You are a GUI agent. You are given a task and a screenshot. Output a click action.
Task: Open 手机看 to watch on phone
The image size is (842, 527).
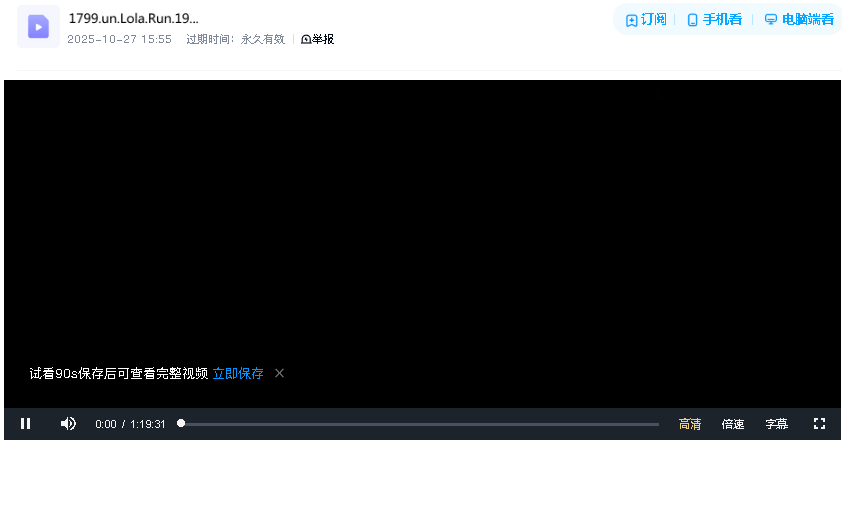tap(714, 20)
